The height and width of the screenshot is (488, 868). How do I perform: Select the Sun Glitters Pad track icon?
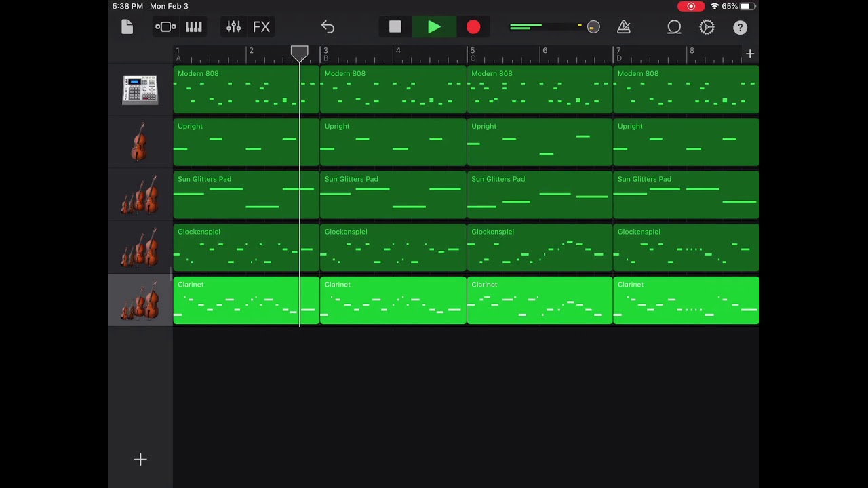pyautogui.click(x=140, y=195)
